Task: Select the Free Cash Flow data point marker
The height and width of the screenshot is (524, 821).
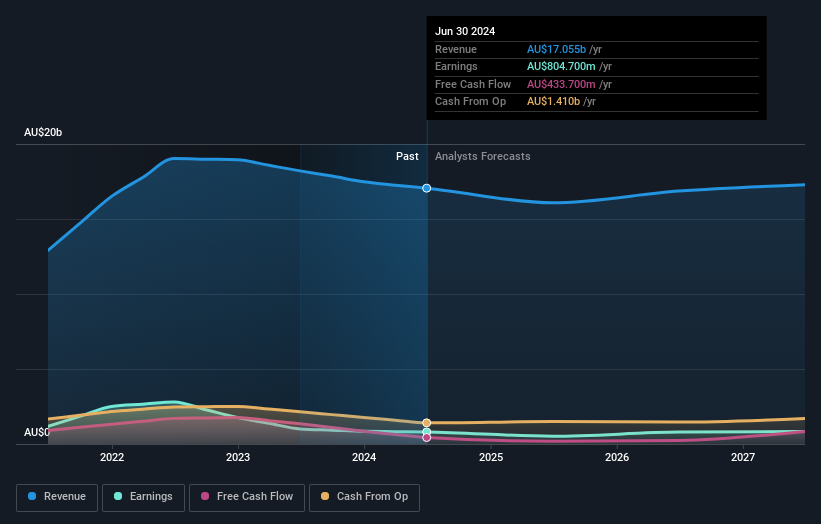Action: click(427, 438)
